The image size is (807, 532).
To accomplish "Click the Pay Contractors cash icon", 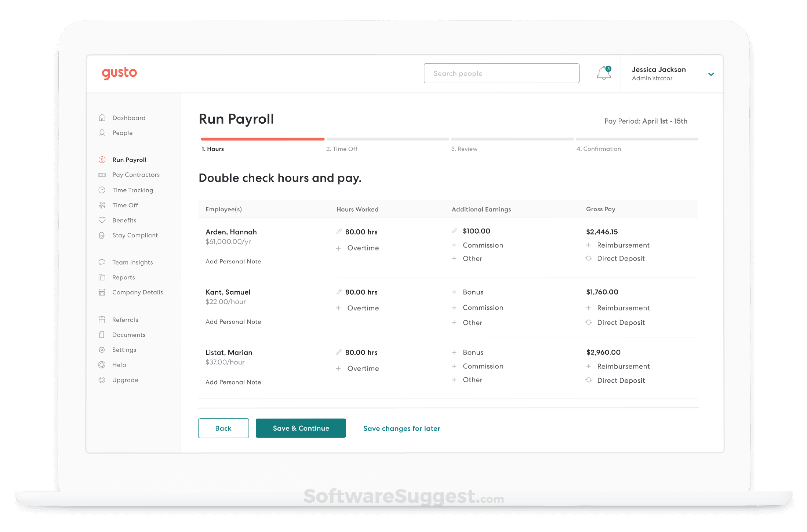I will point(102,175).
